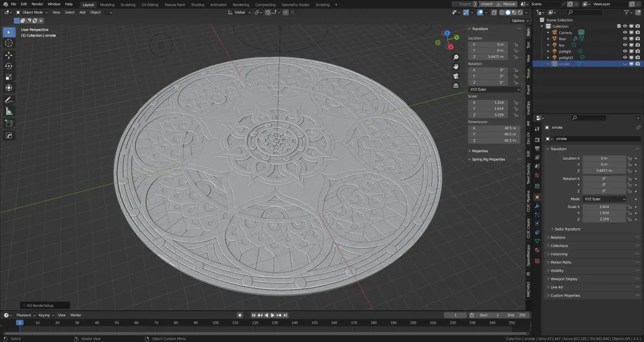
Task: Open the Render menu
Action: (x=37, y=4)
